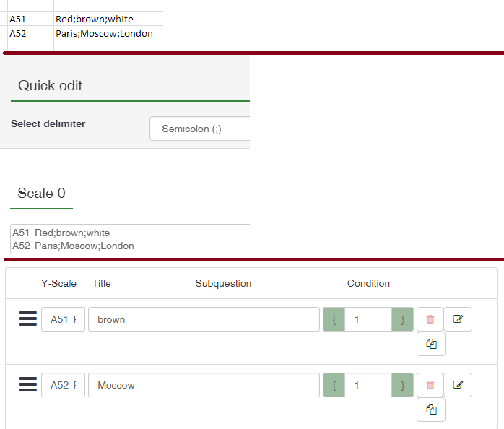Copy the Moscow subquestion row

click(431, 409)
